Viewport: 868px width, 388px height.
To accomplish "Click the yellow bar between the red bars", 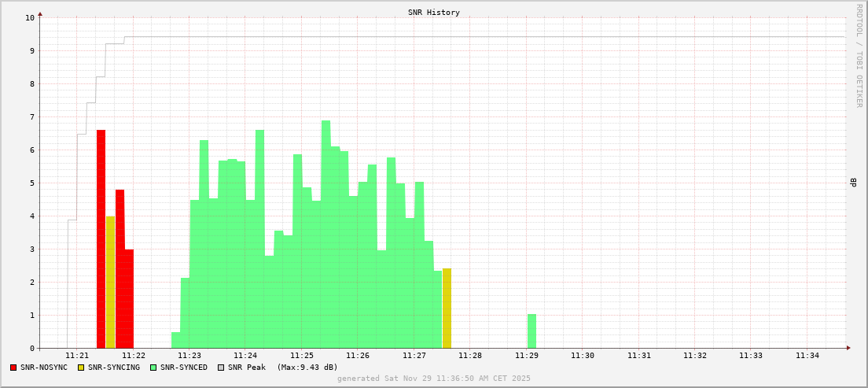I will (x=110, y=282).
